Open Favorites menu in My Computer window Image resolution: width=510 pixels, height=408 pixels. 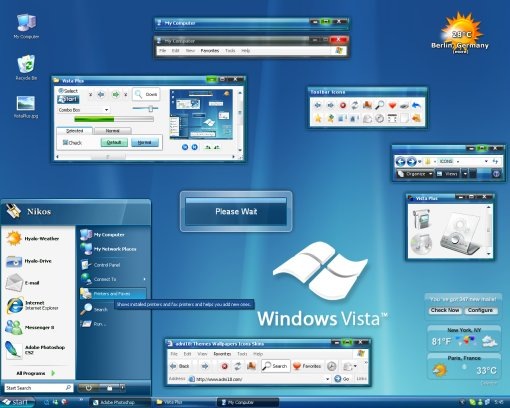pos(210,51)
